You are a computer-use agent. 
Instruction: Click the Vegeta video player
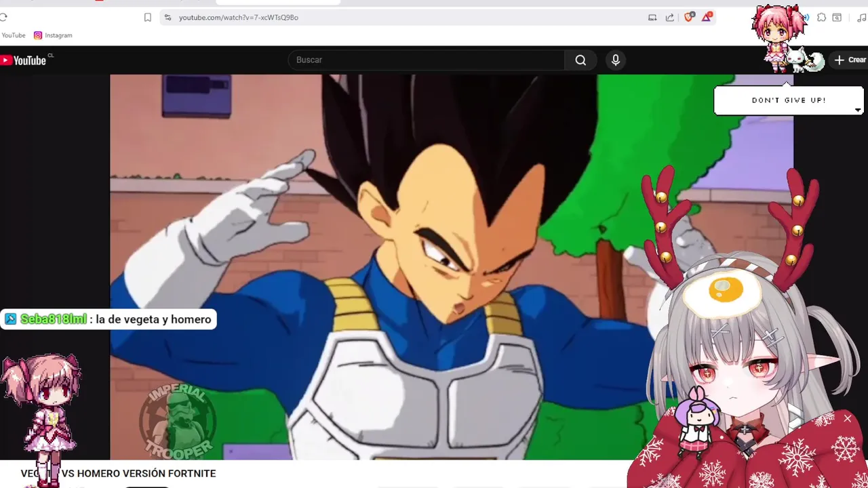point(452,267)
